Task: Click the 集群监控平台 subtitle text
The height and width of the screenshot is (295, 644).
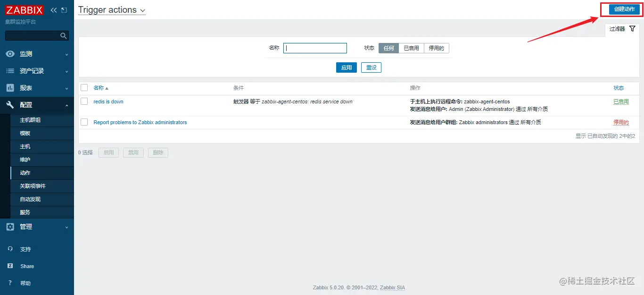Action: (20, 22)
